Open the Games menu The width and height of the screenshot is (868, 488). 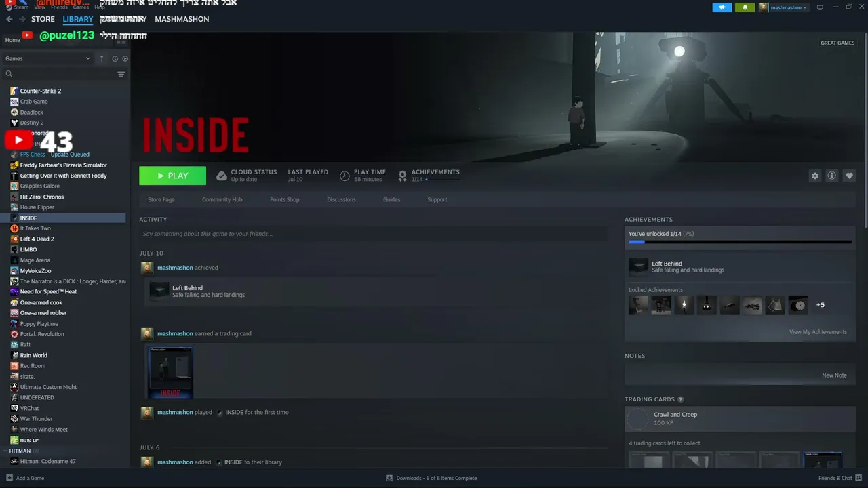[x=81, y=7]
